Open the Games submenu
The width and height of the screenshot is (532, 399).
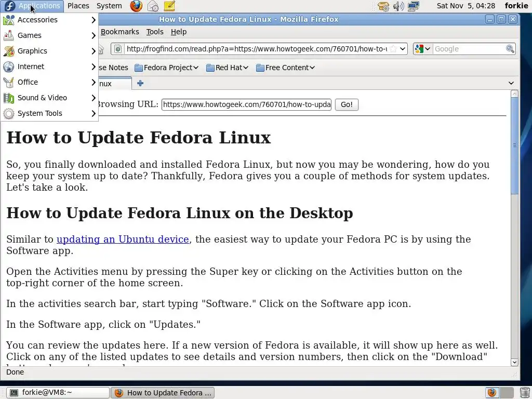point(49,35)
